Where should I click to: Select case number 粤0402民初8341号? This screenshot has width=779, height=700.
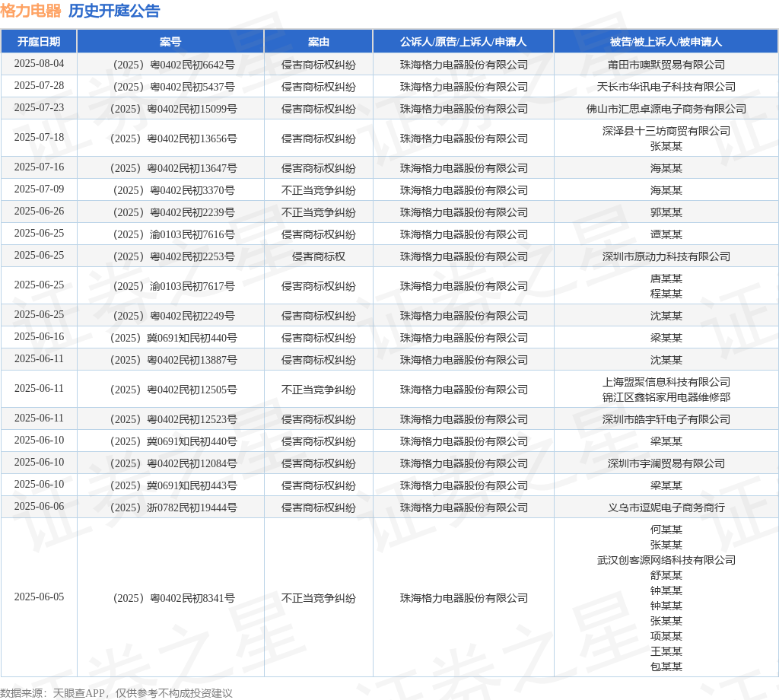coord(173,598)
